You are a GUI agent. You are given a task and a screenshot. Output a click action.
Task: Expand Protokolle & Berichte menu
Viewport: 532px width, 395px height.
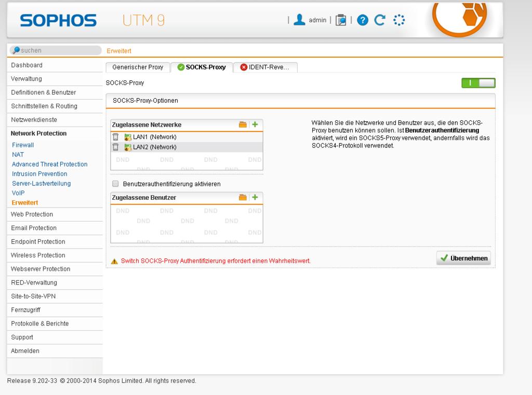[55, 323]
